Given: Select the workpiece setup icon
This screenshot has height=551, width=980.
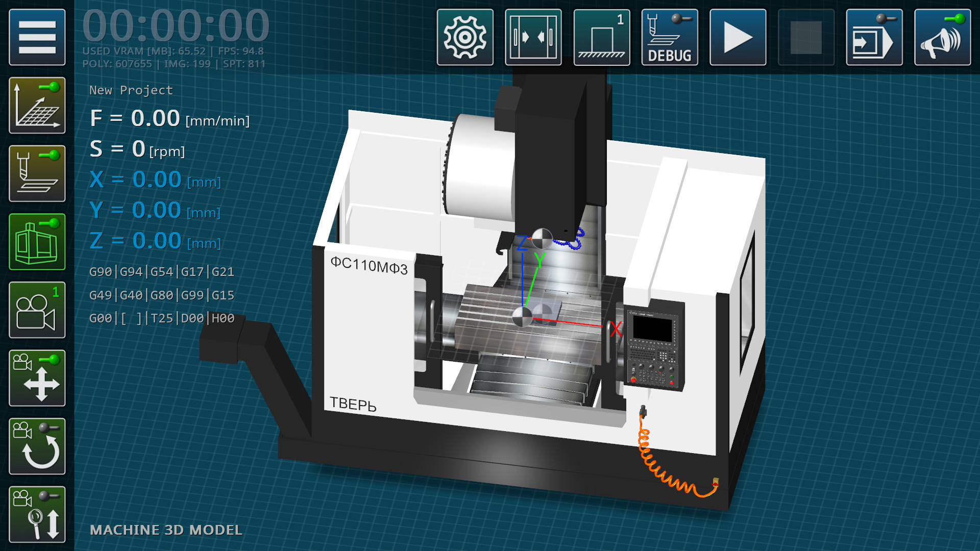Looking at the screenshot, I should click(x=601, y=37).
